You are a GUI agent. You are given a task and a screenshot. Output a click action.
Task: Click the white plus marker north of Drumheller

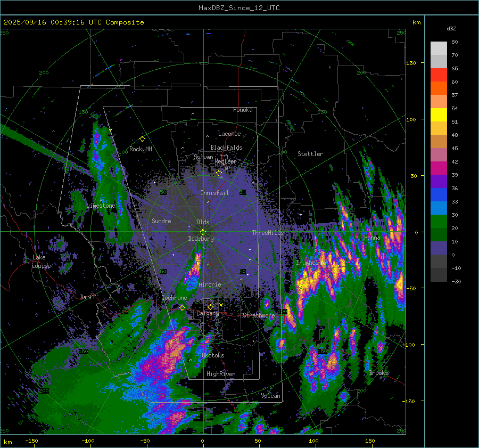(301, 214)
